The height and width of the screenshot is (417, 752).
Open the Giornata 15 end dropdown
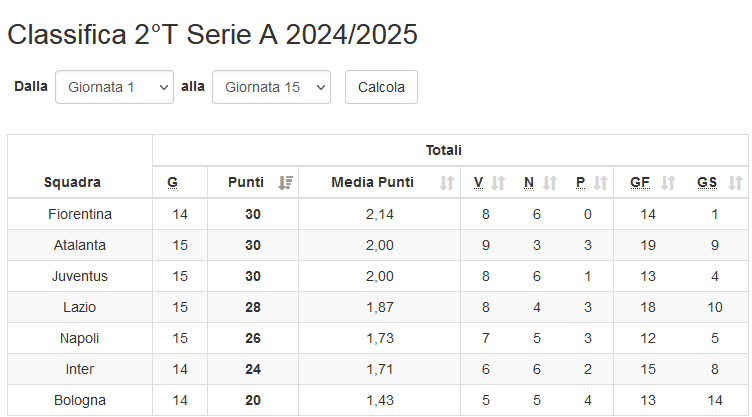271,87
